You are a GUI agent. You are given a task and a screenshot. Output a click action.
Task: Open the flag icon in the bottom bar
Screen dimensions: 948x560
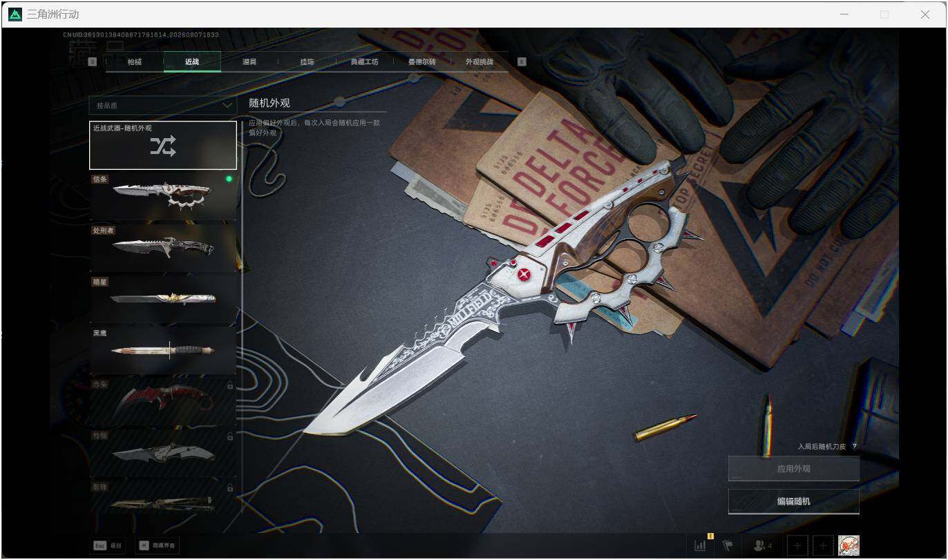(x=728, y=545)
